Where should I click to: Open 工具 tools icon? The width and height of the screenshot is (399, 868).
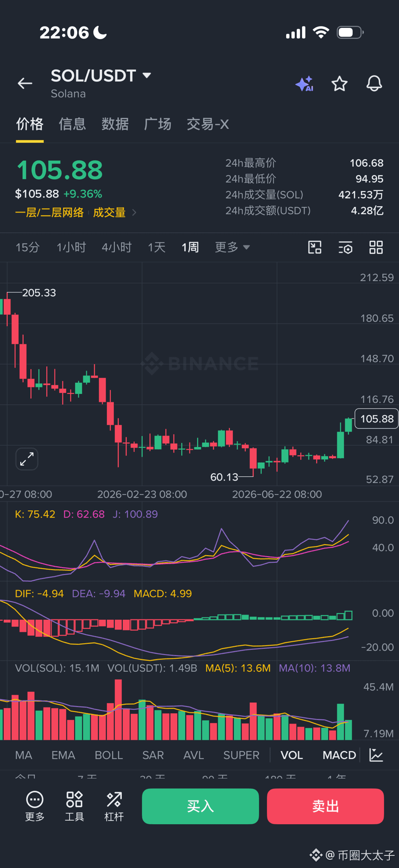point(74,806)
